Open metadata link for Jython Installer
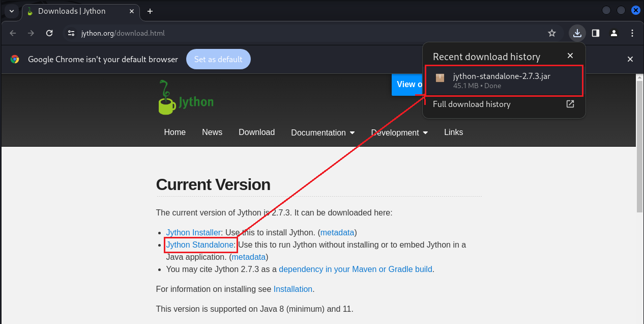This screenshot has width=644, height=324. click(337, 232)
